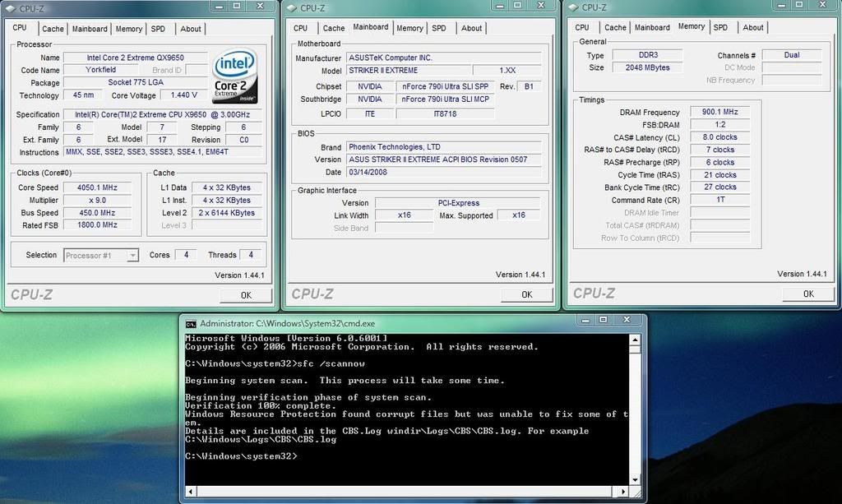Open the Memory tab in the left CPU-Z window
This screenshot has width=842, height=504.
129,29
